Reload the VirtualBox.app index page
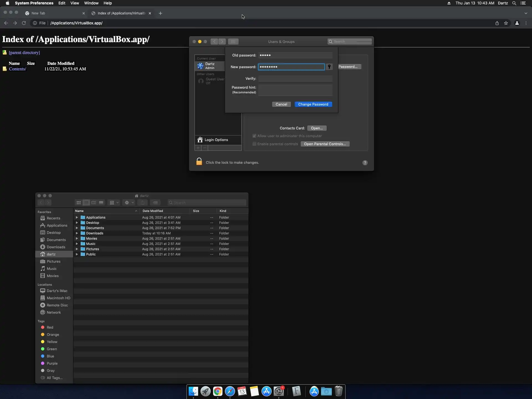 (24, 23)
